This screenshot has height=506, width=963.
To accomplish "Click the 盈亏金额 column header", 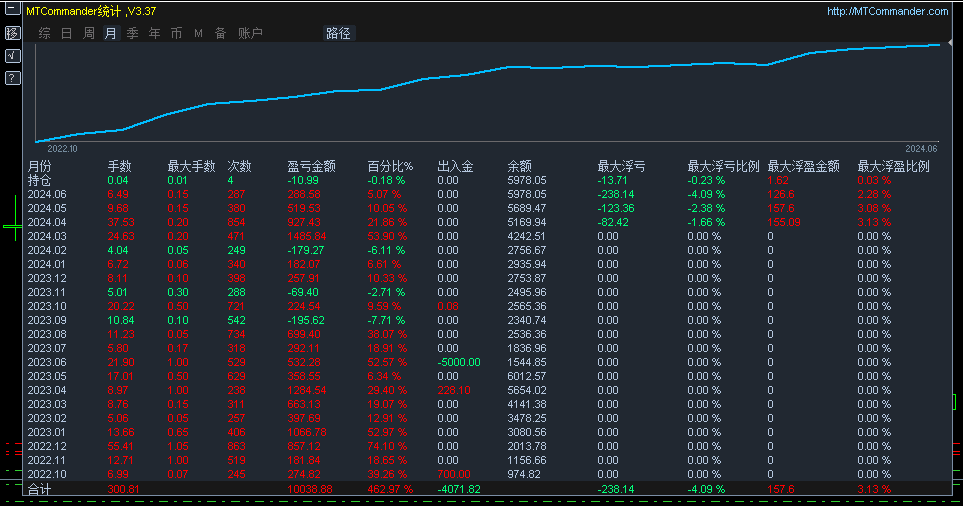I will pos(311,166).
